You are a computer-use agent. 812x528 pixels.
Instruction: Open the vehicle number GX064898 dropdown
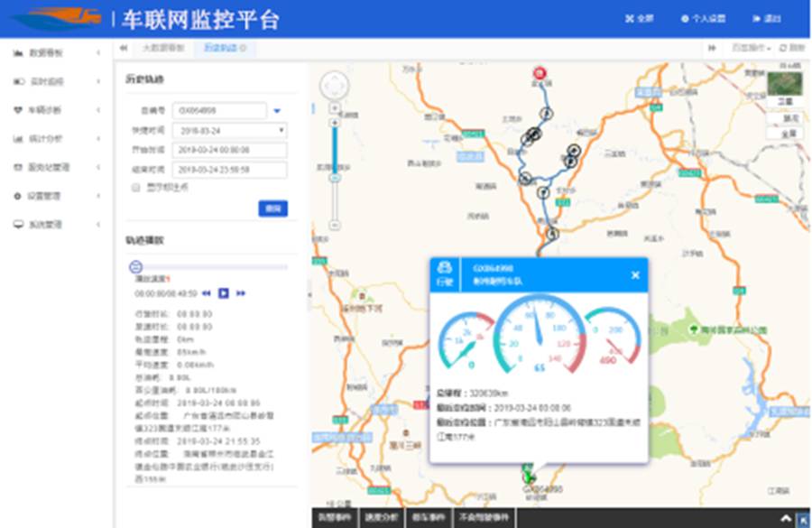tap(277, 110)
